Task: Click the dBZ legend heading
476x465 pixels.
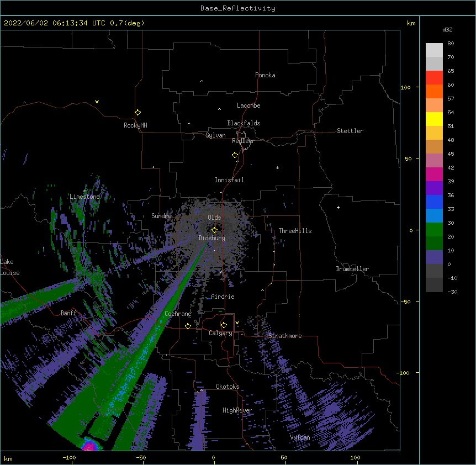Action: [447, 29]
